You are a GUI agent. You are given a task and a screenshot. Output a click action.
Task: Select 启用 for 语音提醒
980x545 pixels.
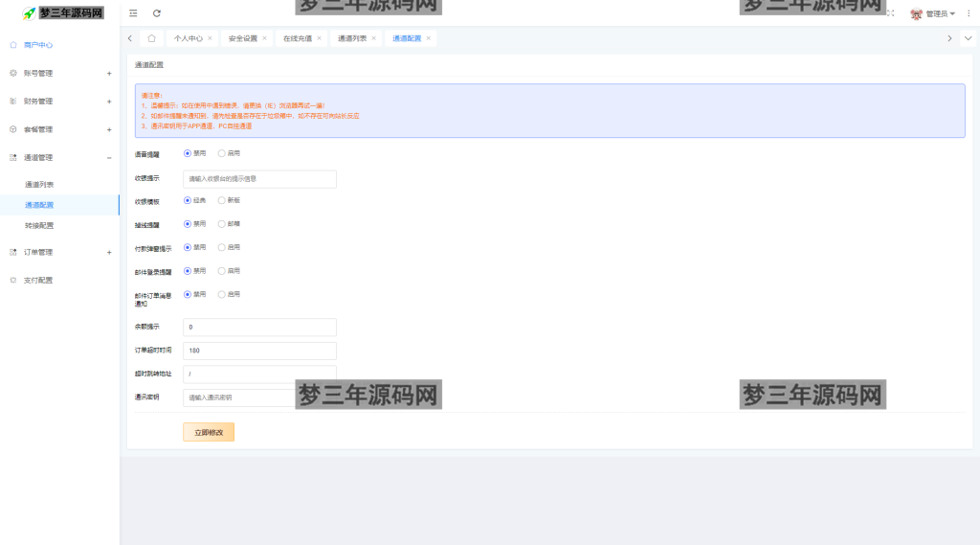click(222, 153)
